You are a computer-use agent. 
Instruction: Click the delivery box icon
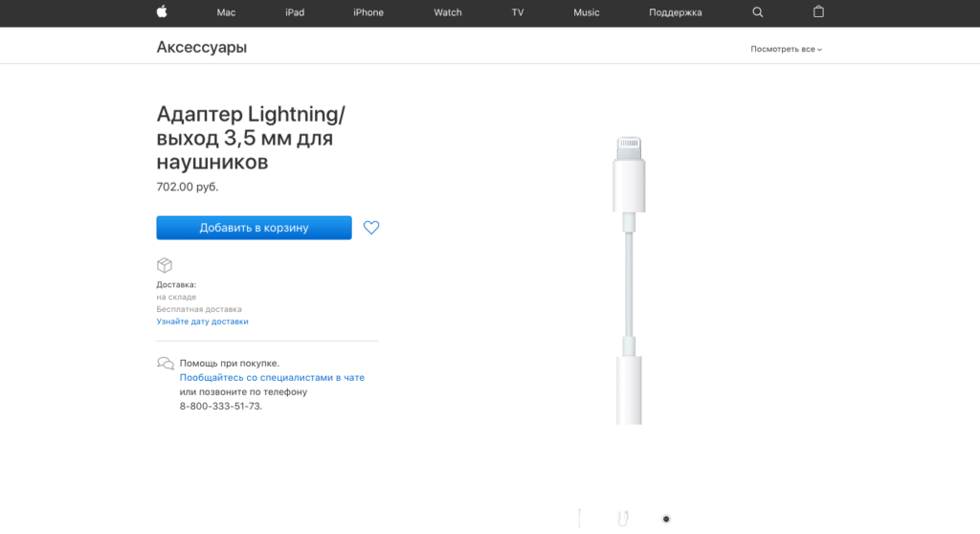tap(165, 265)
